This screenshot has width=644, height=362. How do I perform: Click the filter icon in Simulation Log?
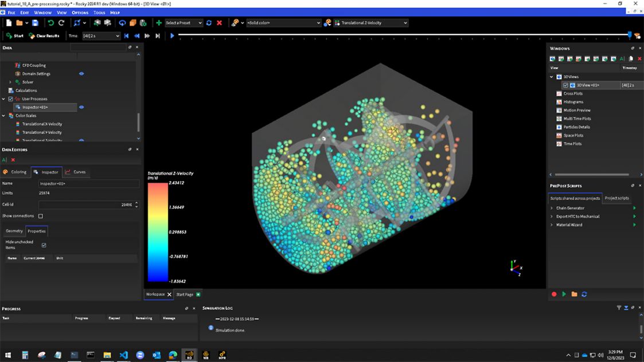tap(619, 308)
